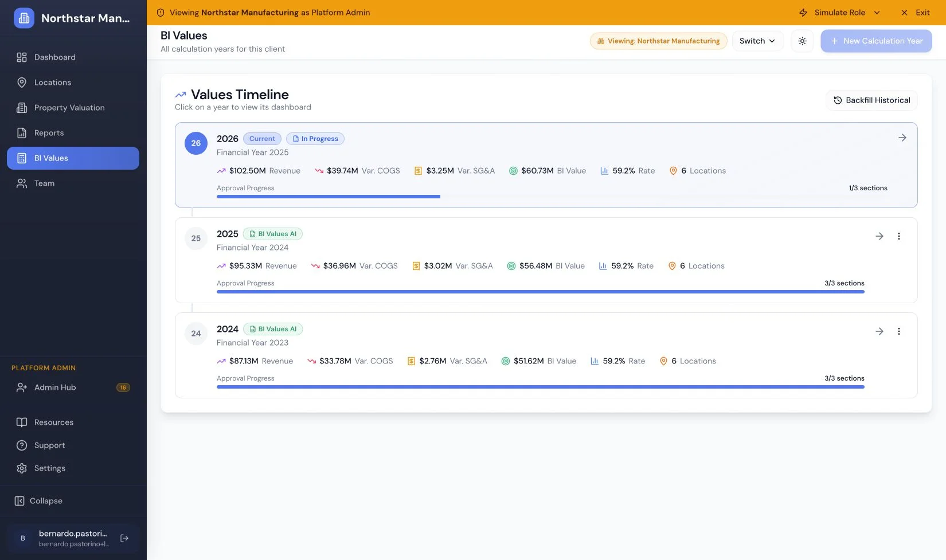Click the Northstar Manufacturing logo icon
The width and height of the screenshot is (946, 560).
coord(24,18)
